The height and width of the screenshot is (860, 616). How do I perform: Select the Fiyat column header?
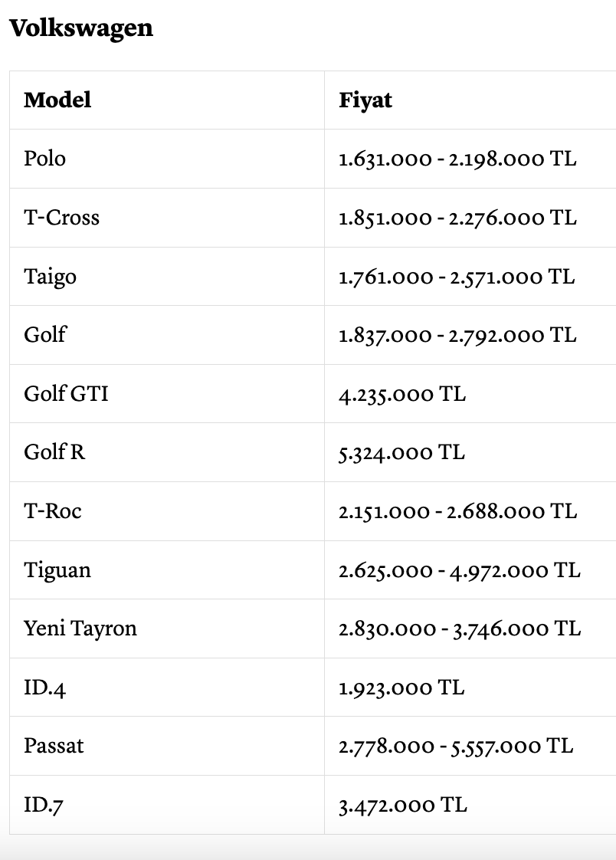[x=365, y=100]
